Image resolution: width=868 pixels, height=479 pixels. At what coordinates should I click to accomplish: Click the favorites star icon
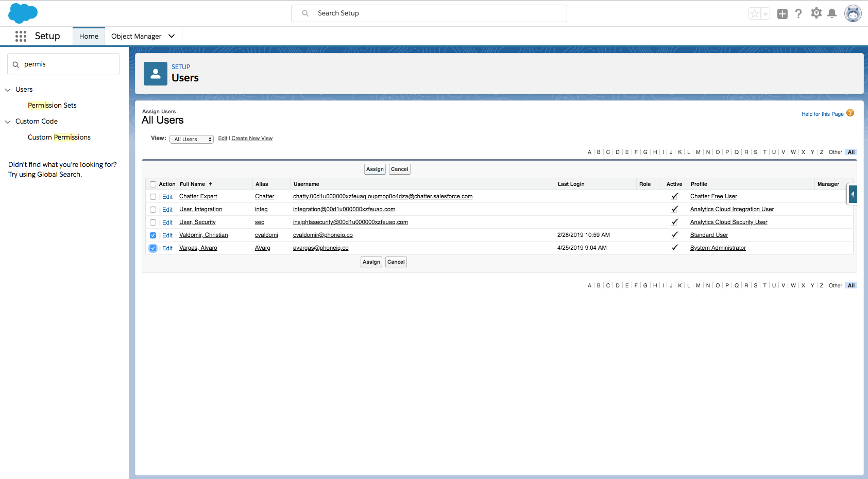[755, 14]
